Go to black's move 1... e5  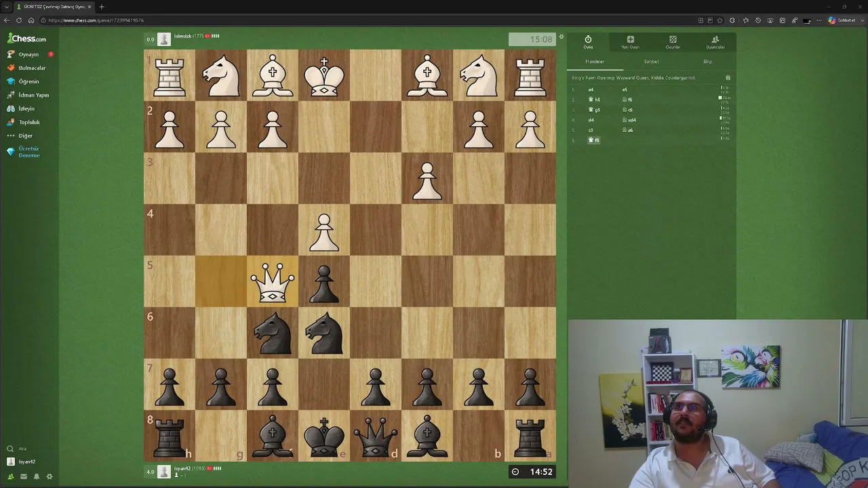pyautogui.click(x=625, y=89)
